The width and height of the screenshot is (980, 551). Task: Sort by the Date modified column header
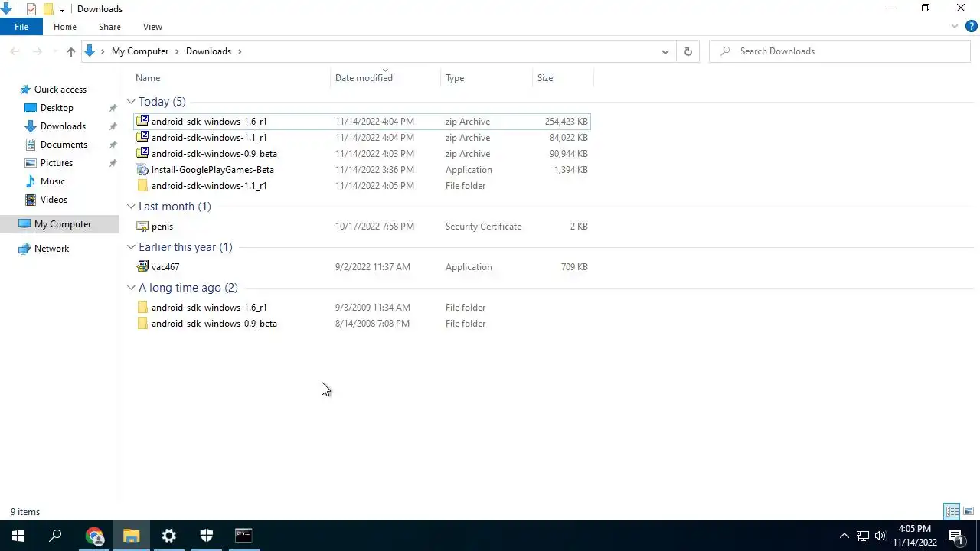pos(364,78)
